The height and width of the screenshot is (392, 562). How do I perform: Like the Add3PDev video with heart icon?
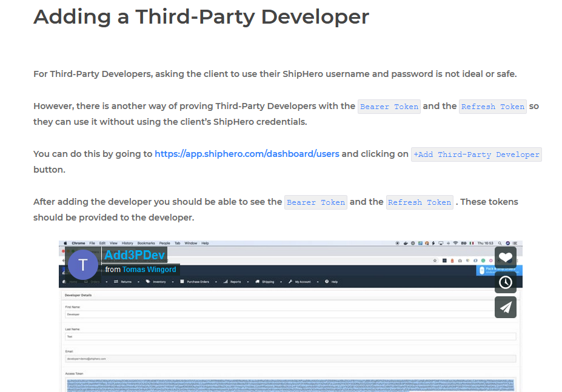click(x=506, y=257)
